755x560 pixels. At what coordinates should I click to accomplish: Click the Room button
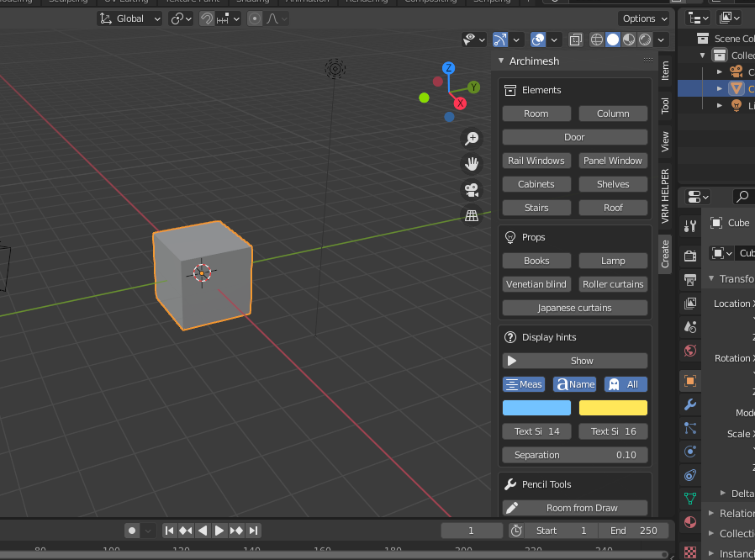(x=536, y=114)
